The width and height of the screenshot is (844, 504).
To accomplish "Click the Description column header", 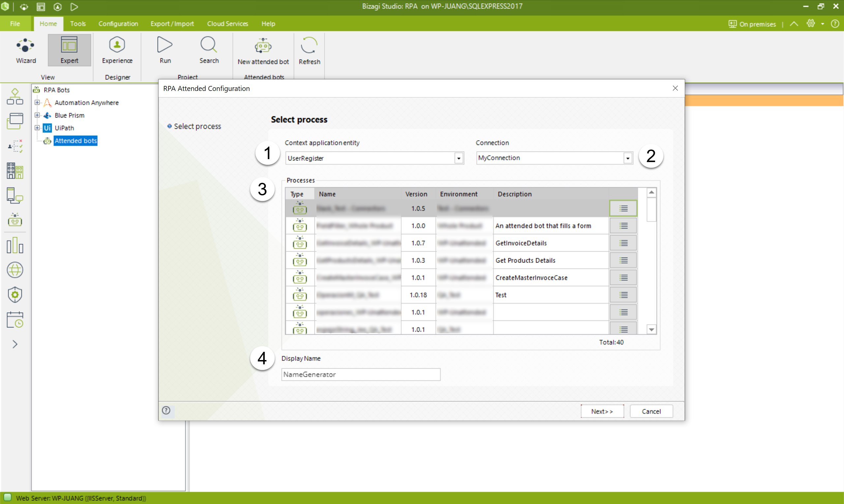I will 551,194.
